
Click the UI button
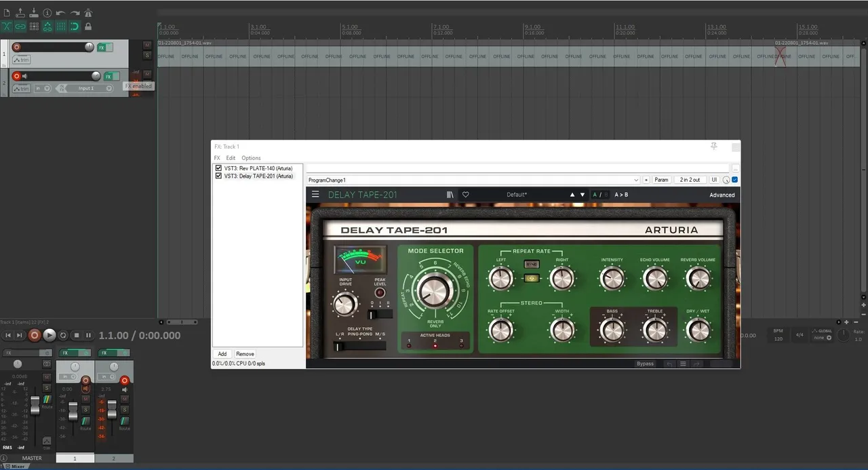pos(714,180)
